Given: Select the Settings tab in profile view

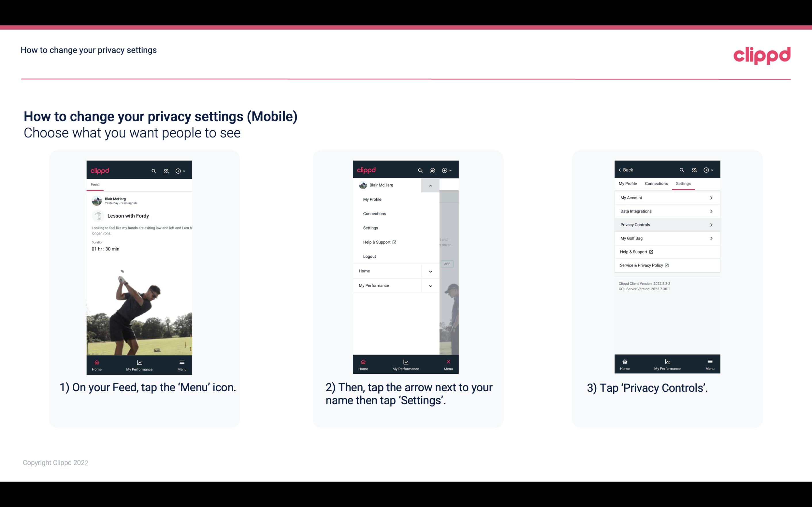Looking at the screenshot, I should tap(683, 183).
